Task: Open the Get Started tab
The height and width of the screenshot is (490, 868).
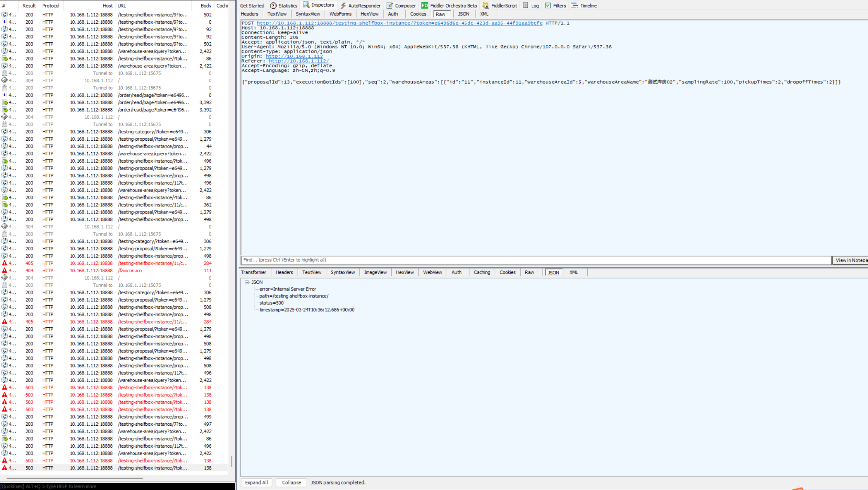Action: (252, 6)
